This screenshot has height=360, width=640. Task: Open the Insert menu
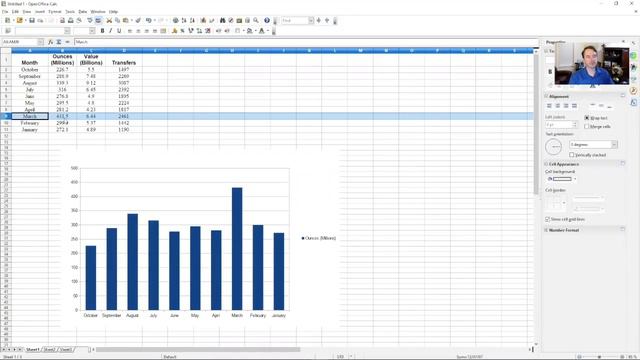click(40, 12)
